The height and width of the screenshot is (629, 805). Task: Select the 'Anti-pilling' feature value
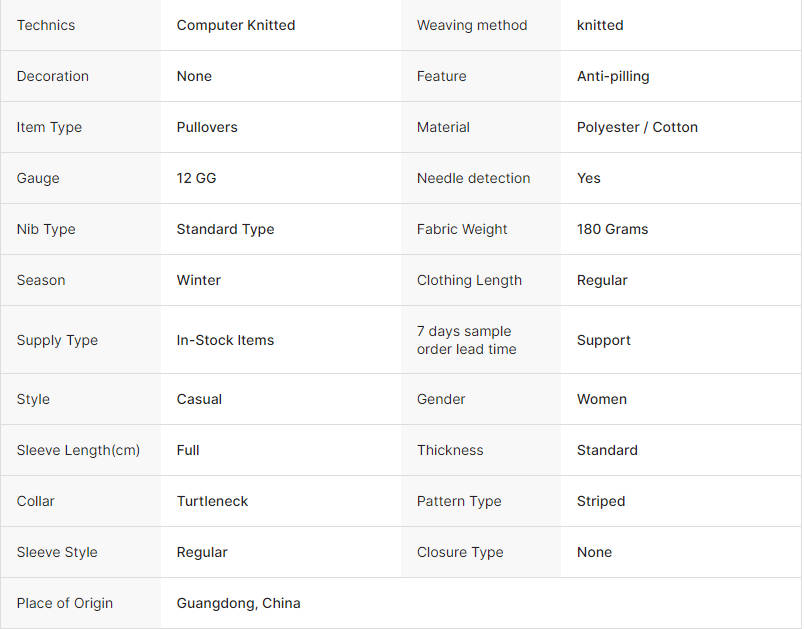(613, 77)
